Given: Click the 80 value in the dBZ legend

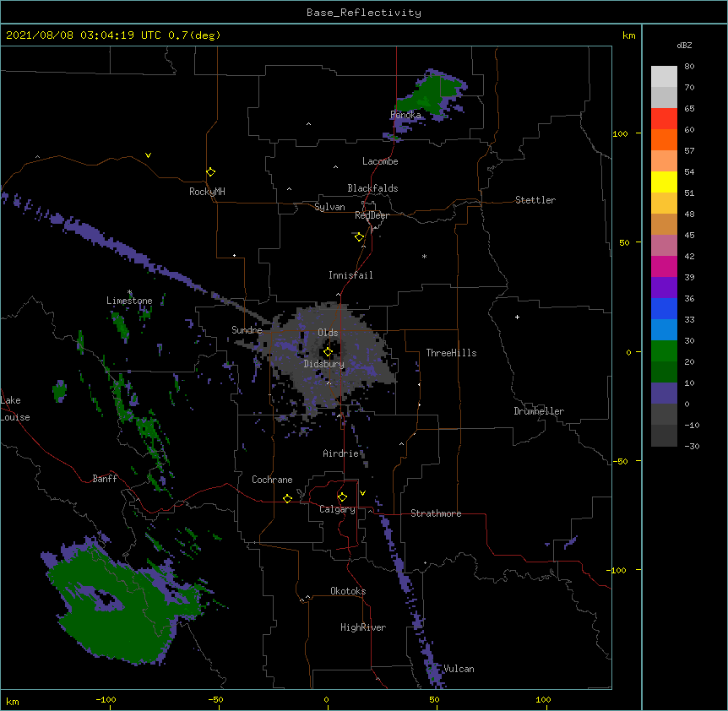Looking at the screenshot, I should (x=689, y=67).
